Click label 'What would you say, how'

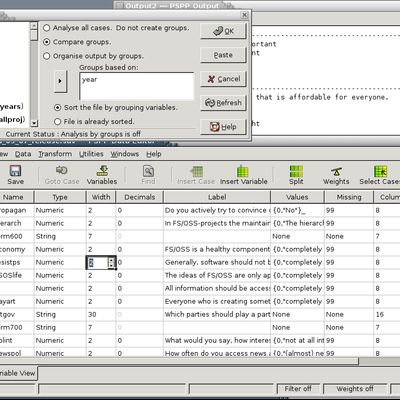coord(217,340)
